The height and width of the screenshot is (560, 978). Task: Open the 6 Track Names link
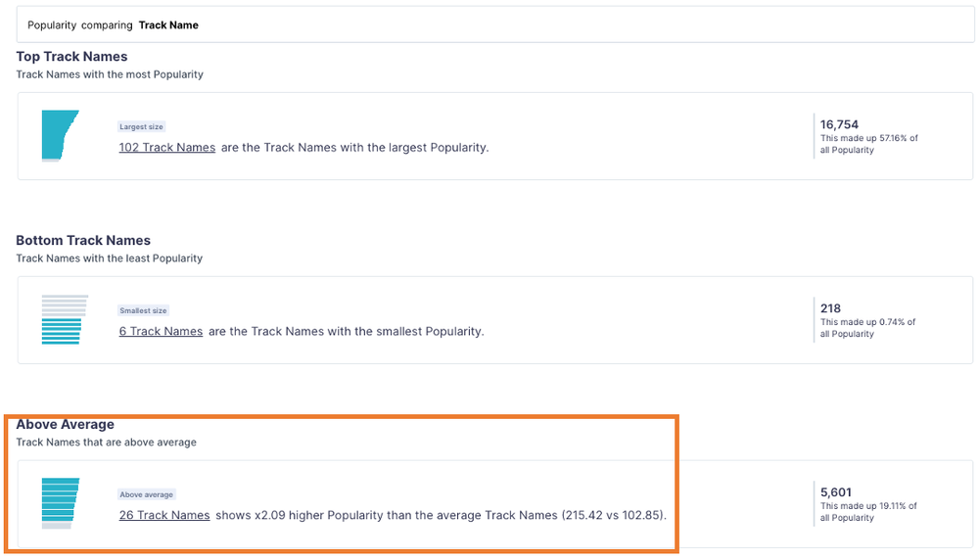click(x=161, y=332)
